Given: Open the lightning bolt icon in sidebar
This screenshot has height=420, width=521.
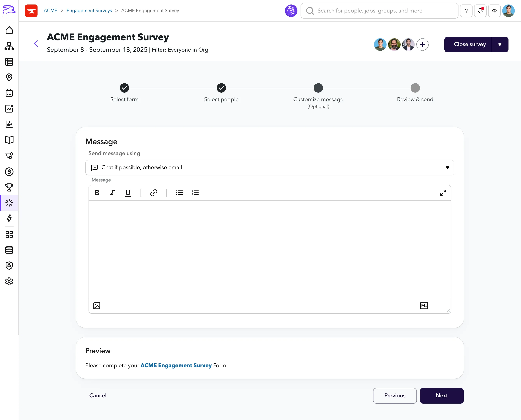Looking at the screenshot, I should tap(9, 218).
